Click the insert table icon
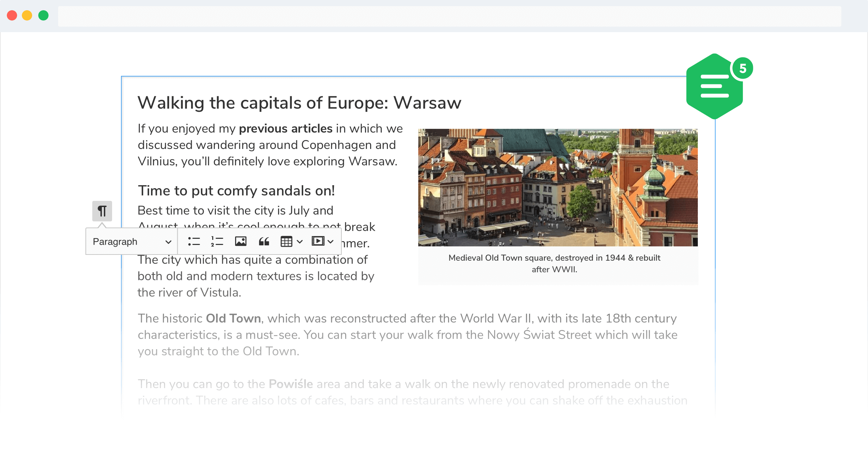Viewport: 868px width, 453px height. tap(286, 242)
